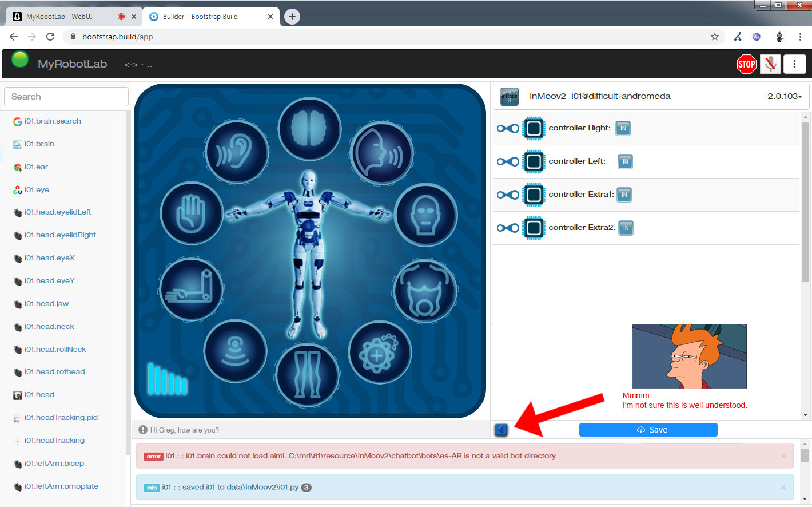Click the chip icon for controller Left
This screenshot has width=812, height=507.
click(x=534, y=161)
